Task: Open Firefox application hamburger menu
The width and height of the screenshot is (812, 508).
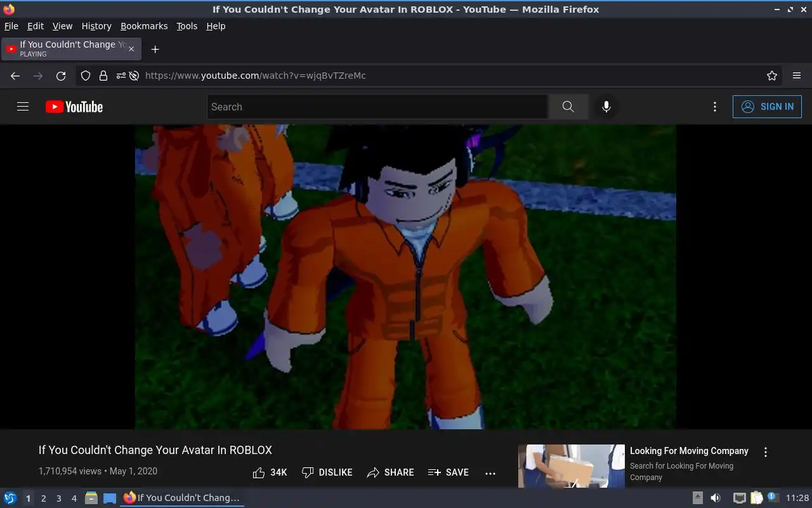Action: click(797, 76)
